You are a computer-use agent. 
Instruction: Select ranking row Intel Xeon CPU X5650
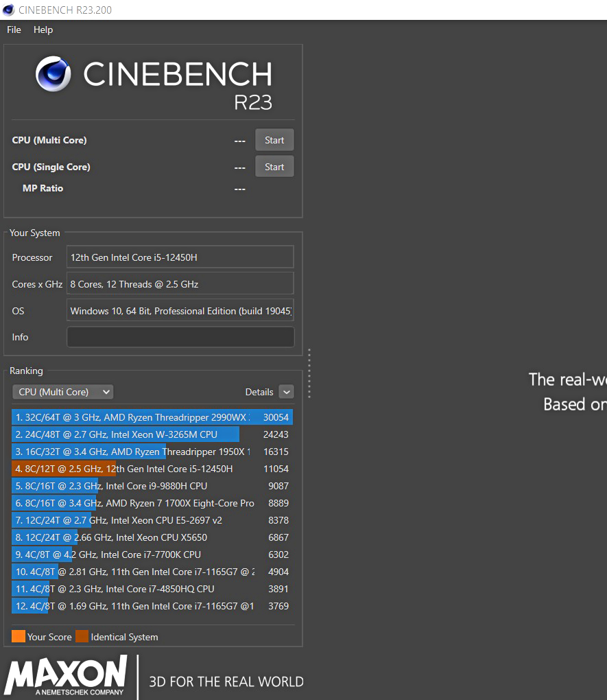click(x=152, y=537)
